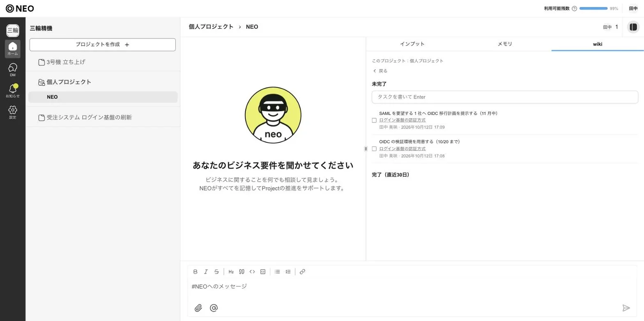The width and height of the screenshot is (644, 321).
Task: Start a numbered list
Action: 288,272
